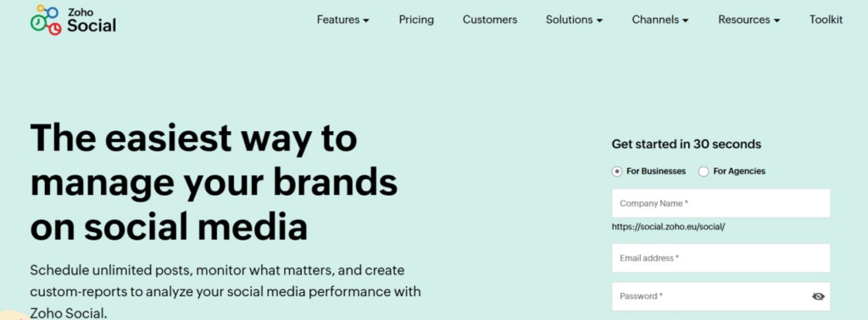Click the Channels caret arrow

point(686,21)
